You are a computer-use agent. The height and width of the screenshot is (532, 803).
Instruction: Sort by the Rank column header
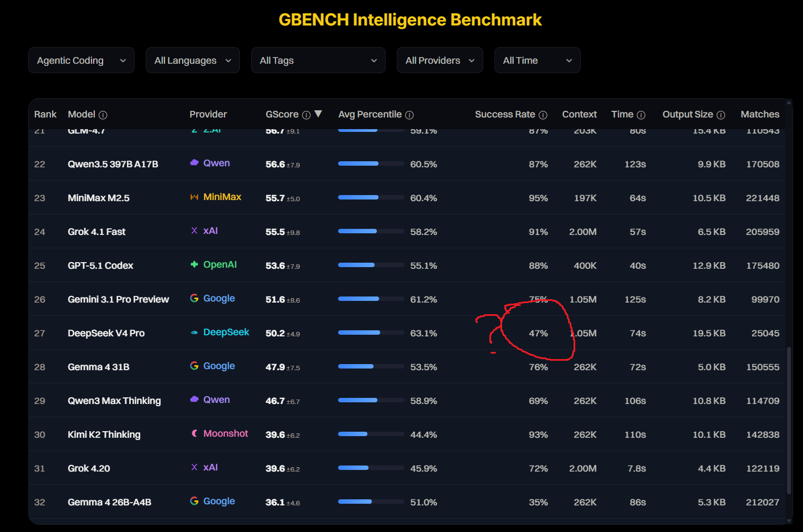(x=45, y=114)
